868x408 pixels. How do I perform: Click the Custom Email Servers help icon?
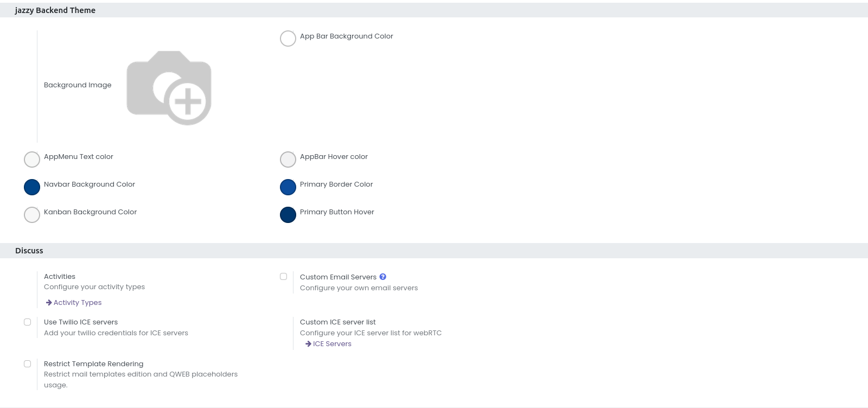pos(383,277)
